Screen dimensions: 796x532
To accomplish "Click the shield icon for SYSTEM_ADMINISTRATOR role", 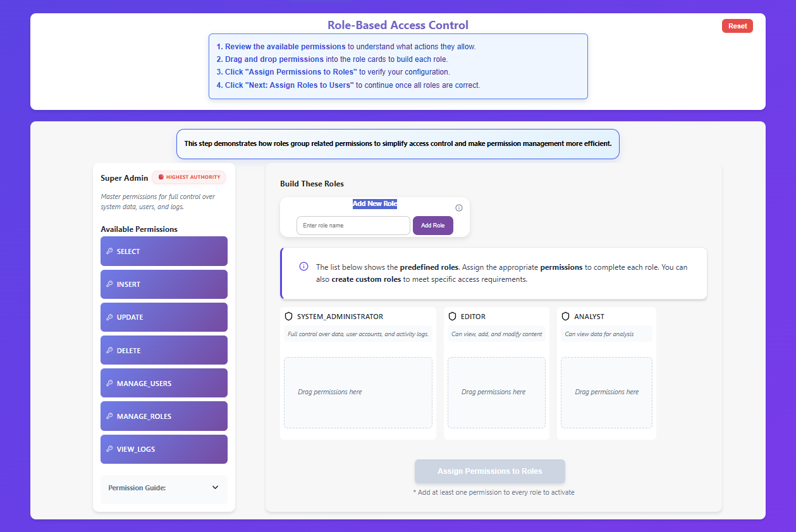I will 289,317.
